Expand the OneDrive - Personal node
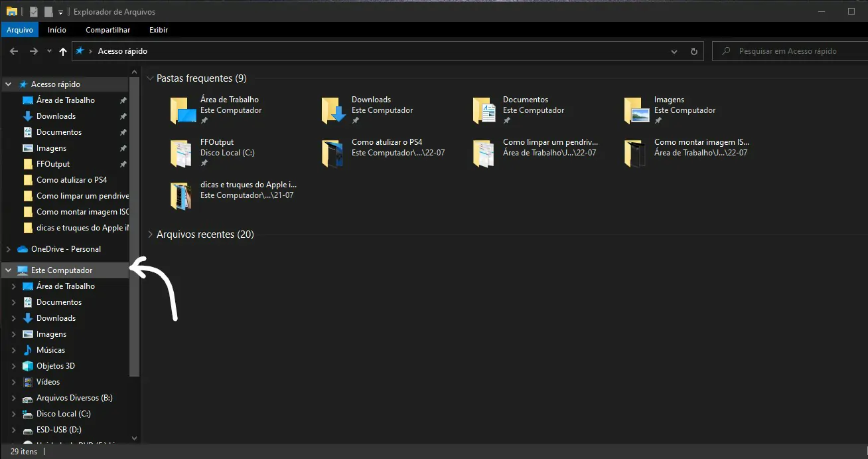Screen dimensions: 868x459 point(9,249)
